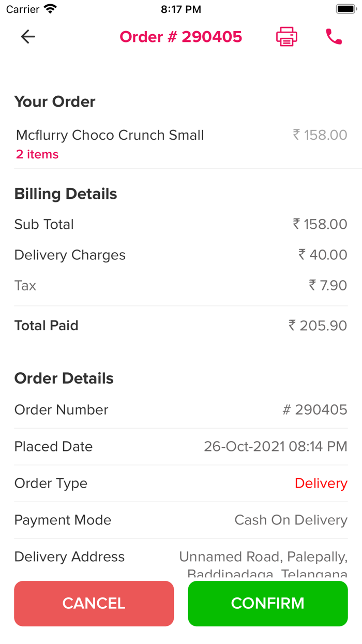Tap the 2 items link
Viewport: 362px width, 644px height.
tap(37, 154)
